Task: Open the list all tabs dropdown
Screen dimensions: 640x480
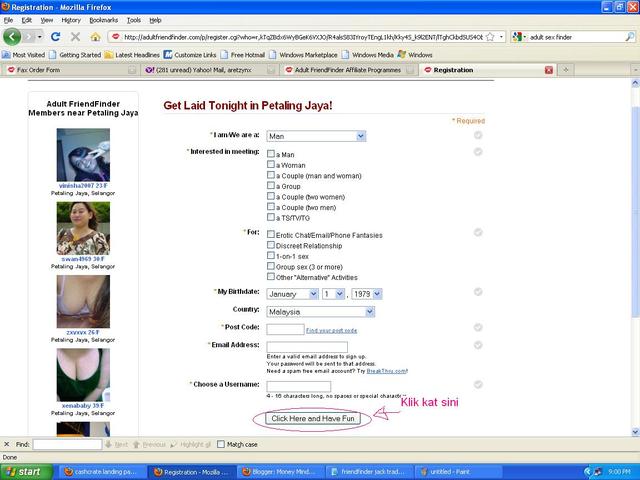Action: pyautogui.click(x=635, y=70)
